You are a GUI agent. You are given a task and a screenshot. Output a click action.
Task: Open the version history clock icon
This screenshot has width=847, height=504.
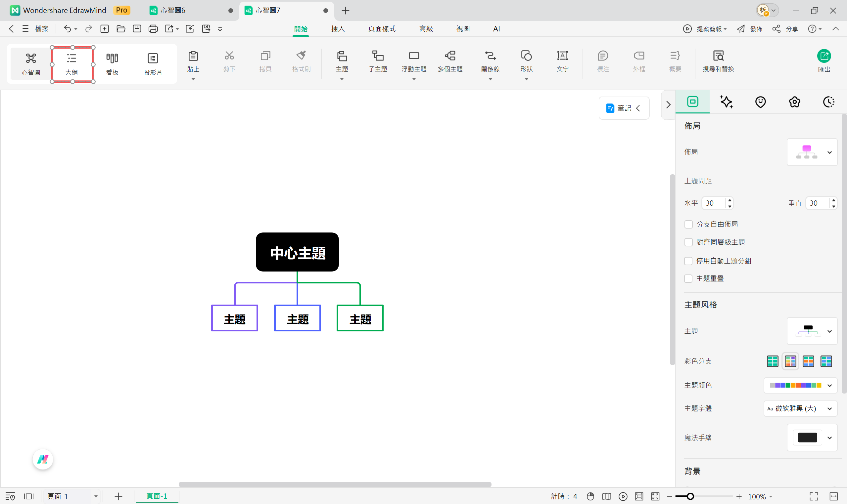(828, 102)
